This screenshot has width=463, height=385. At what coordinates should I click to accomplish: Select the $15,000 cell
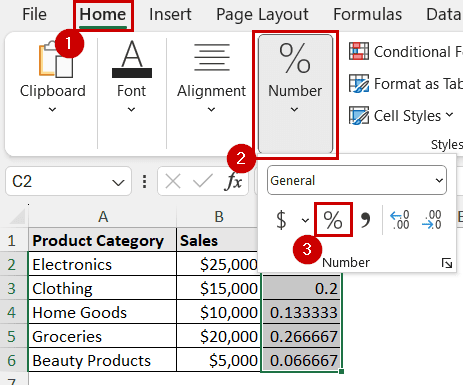click(x=218, y=288)
